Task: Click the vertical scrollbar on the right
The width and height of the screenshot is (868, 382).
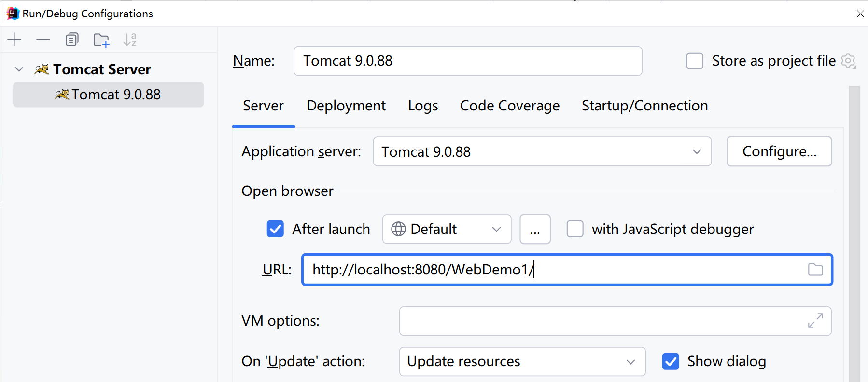Action: click(854, 234)
